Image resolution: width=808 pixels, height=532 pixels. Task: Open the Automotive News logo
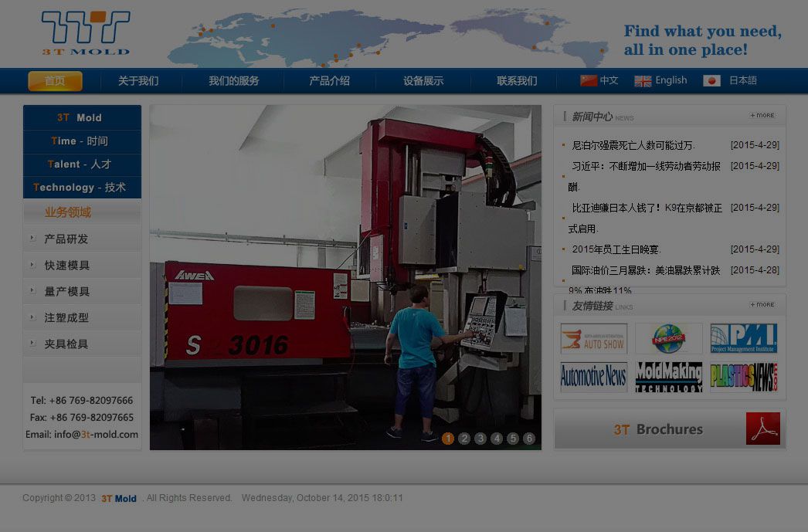pos(593,377)
